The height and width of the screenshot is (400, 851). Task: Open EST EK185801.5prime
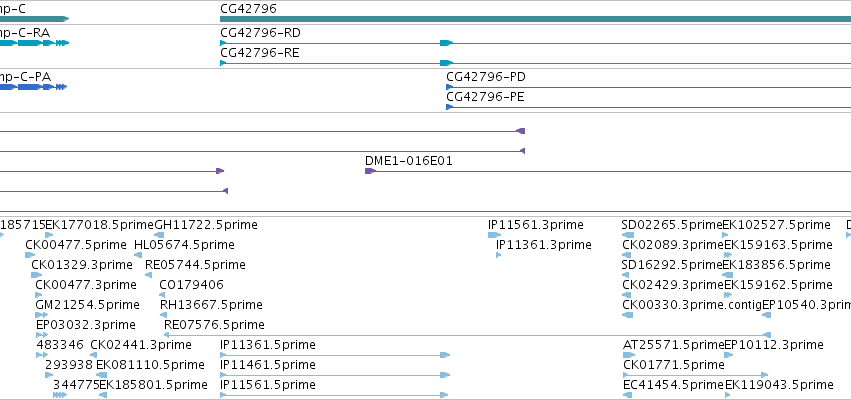point(154,385)
